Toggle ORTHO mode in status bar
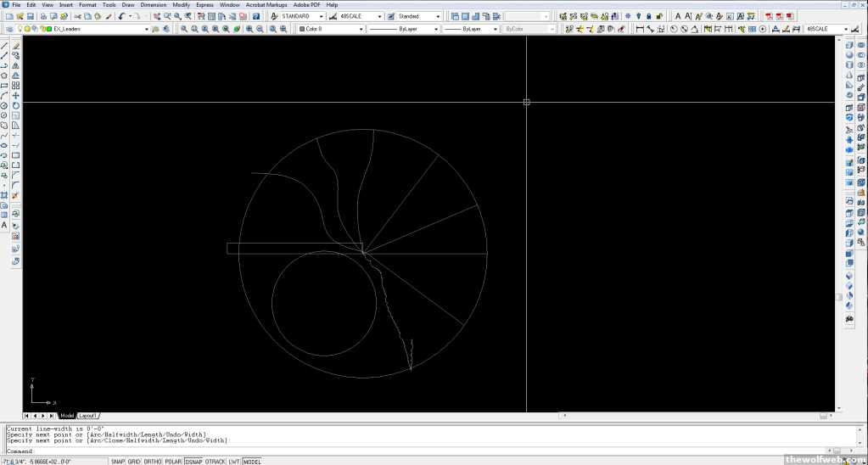Screen dimensions: 868x465 153,461
